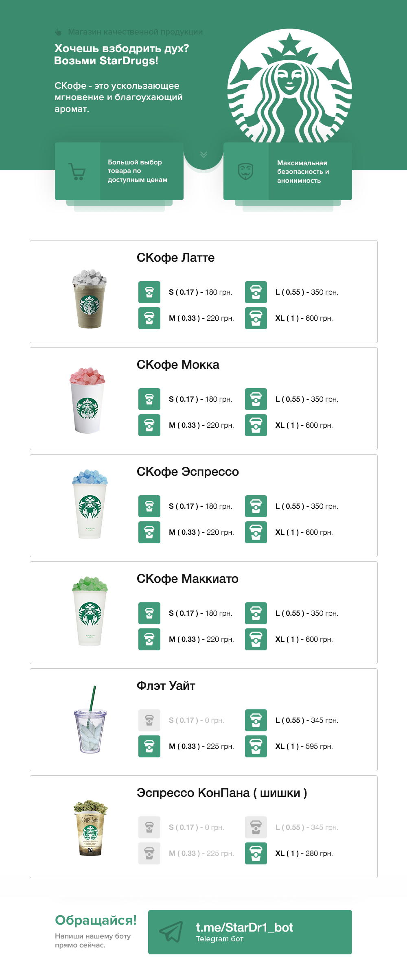
Task: Select the XL cup icon under СКофе Латте
Action: click(256, 318)
